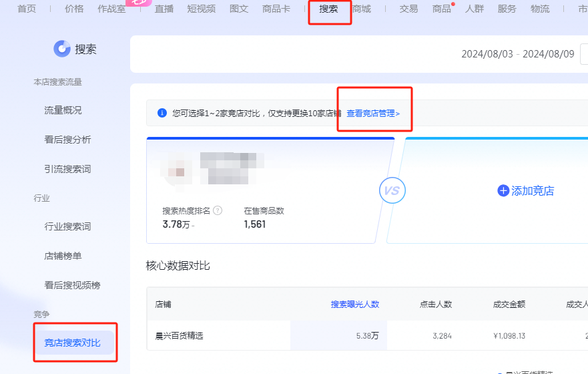Switch to the 图文 tab
588x374 pixels.
[239, 9]
